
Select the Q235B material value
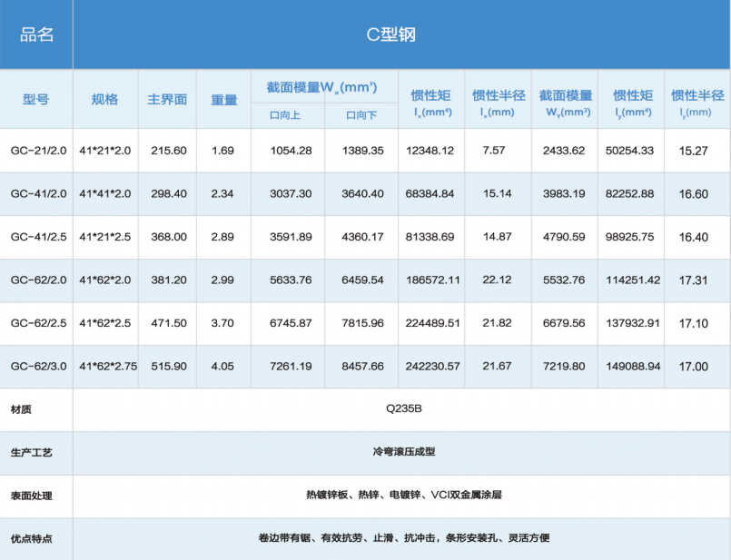coord(403,409)
